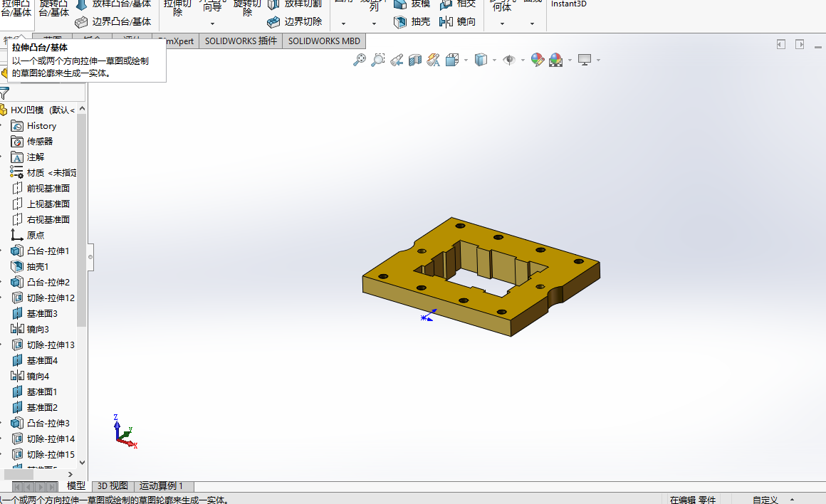Click the 旋转凸台/基体 revolve boss button
The width and height of the screenshot is (826, 504).
(x=53, y=9)
